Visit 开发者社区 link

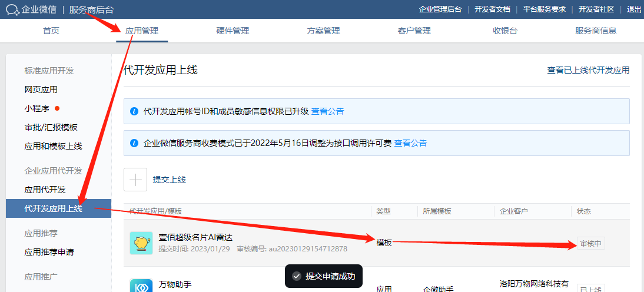(596, 9)
